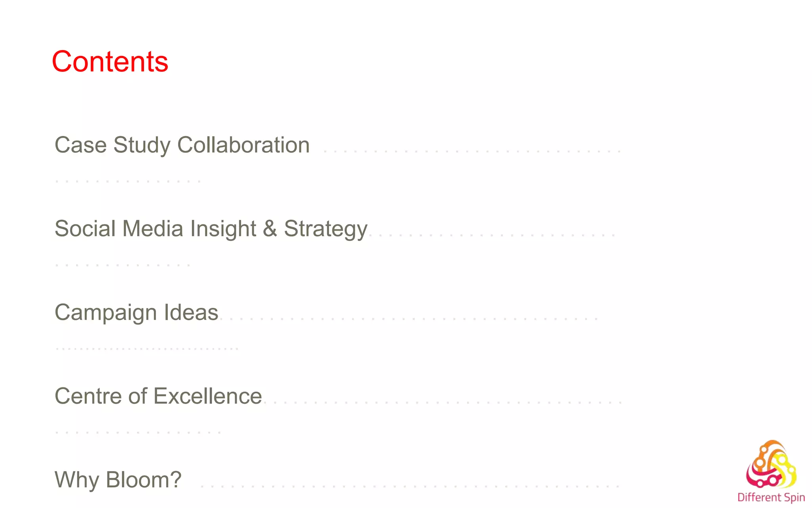Click the word 'Excellence' in the fourth entry

pos(208,396)
